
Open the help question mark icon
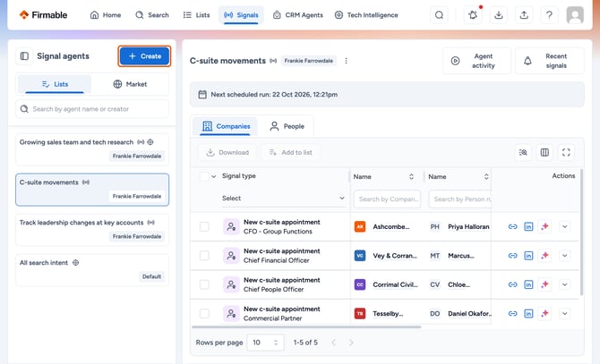click(549, 15)
